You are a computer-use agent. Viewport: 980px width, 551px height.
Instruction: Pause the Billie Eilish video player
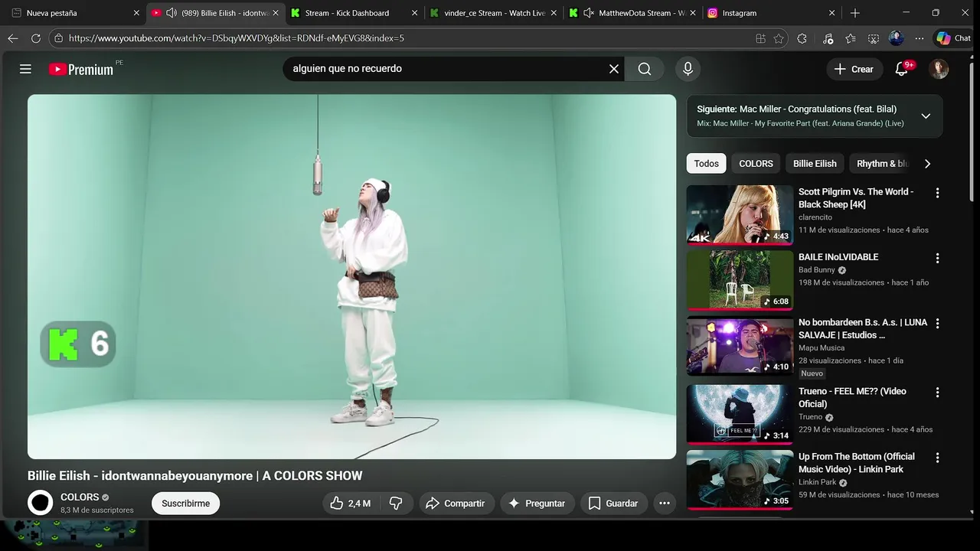[352, 276]
